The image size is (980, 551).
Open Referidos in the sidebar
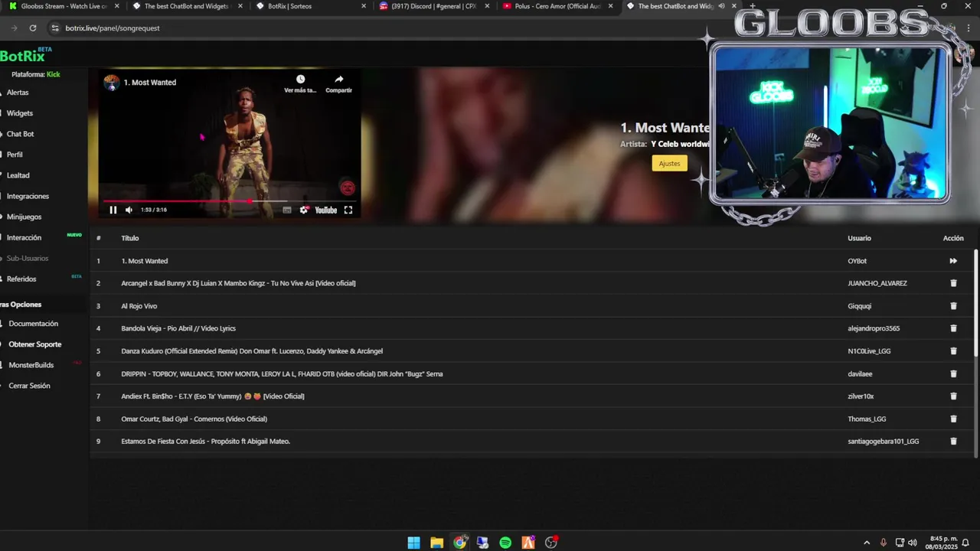[21, 279]
